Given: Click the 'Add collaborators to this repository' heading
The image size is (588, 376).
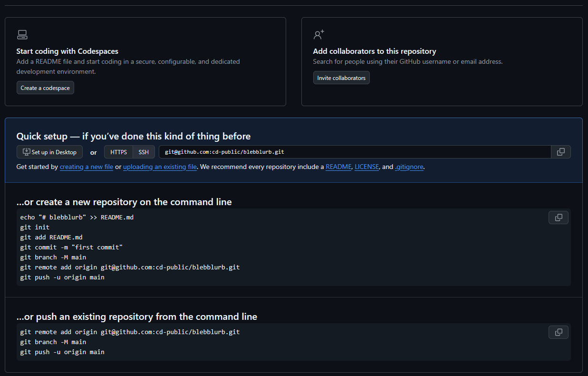Looking at the screenshot, I should click(374, 51).
